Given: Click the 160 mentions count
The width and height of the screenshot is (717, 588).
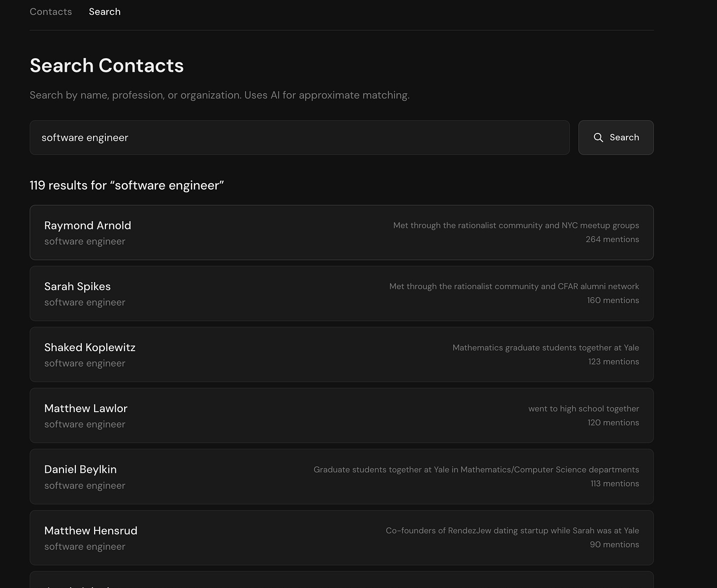Looking at the screenshot, I should pos(613,300).
